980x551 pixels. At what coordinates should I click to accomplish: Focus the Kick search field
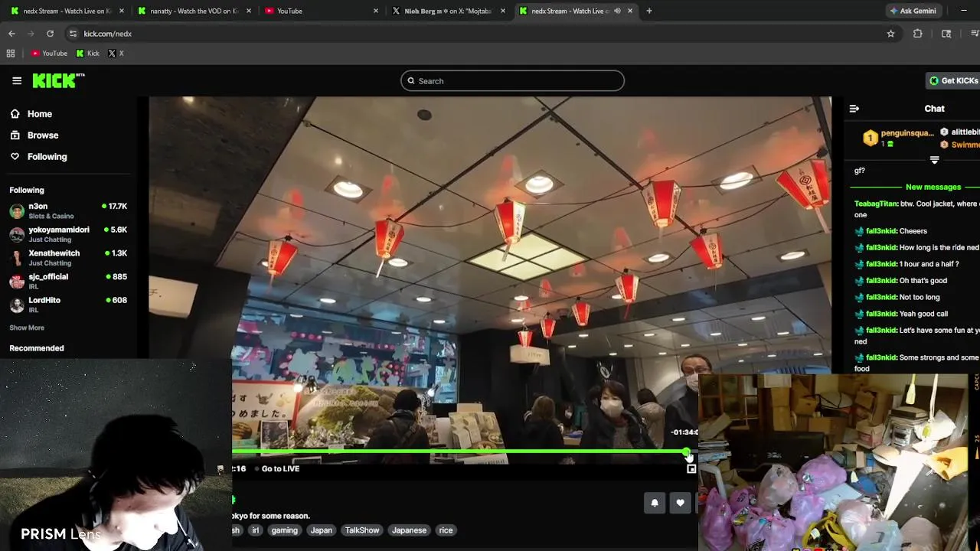pyautogui.click(x=512, y=81)
